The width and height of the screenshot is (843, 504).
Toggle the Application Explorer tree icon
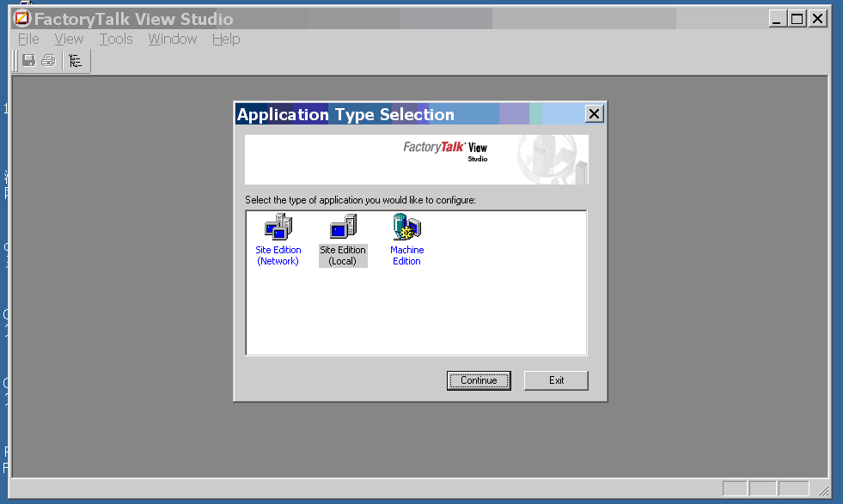pos(76,61)
